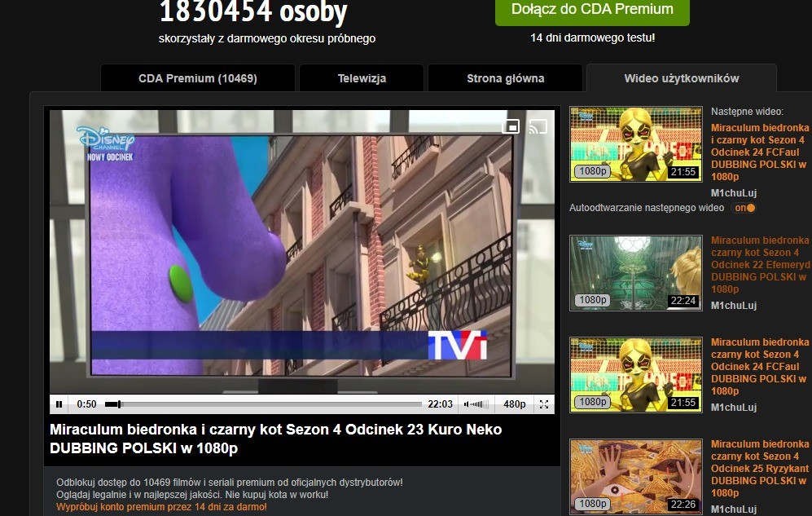Switch to CDA Premium (10469) tab
Image resolution: width=812 pixels, height=516 pixels.
pyautogui.click(x=197, y=78)
